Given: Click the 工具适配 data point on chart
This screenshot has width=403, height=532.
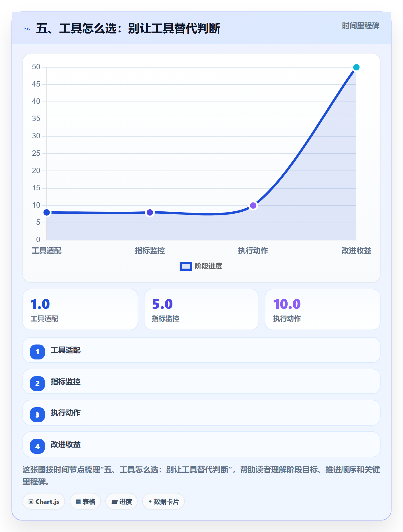Looking at the screenshot, I should click(47, 213).
